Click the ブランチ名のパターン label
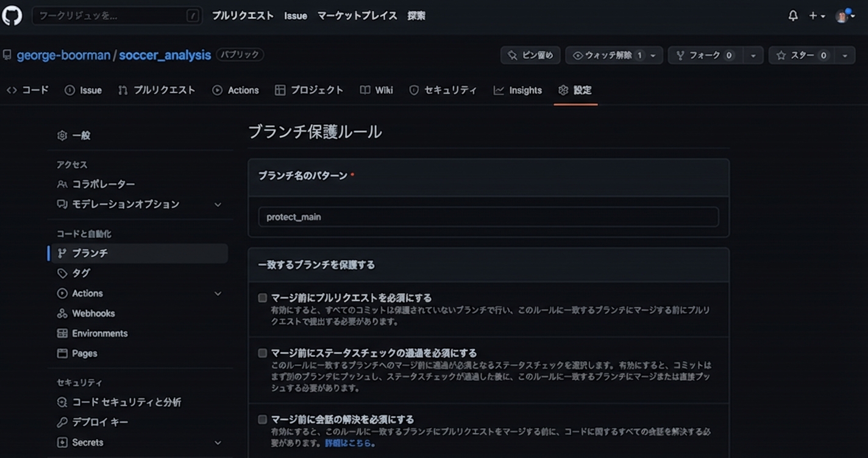The width and height of the screenshot is (868, 458). 303,175
